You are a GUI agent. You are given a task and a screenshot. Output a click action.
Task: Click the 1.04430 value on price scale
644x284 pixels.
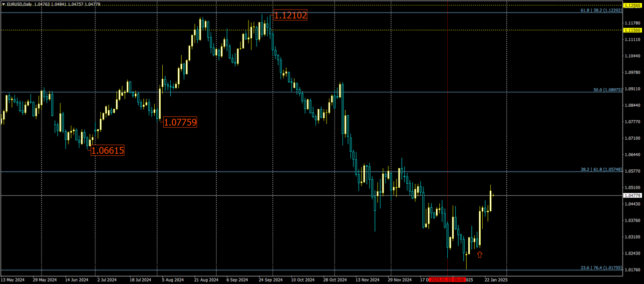click(x=632, y=204)
